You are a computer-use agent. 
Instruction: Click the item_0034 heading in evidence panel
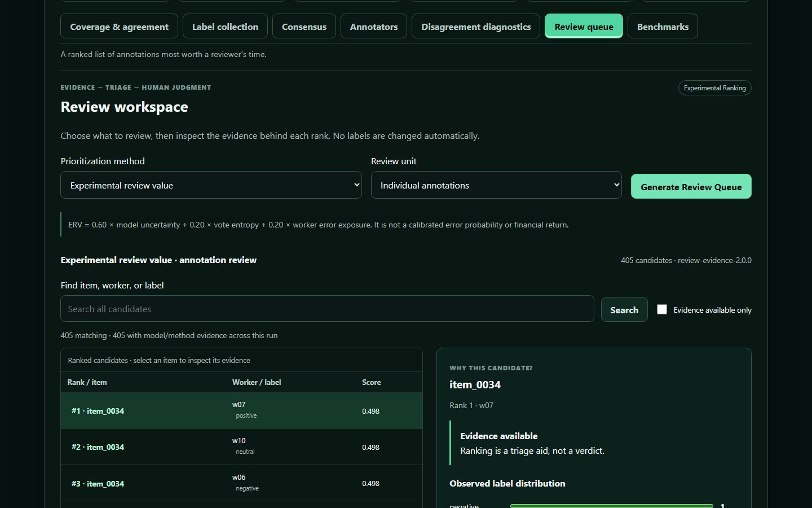475,384
